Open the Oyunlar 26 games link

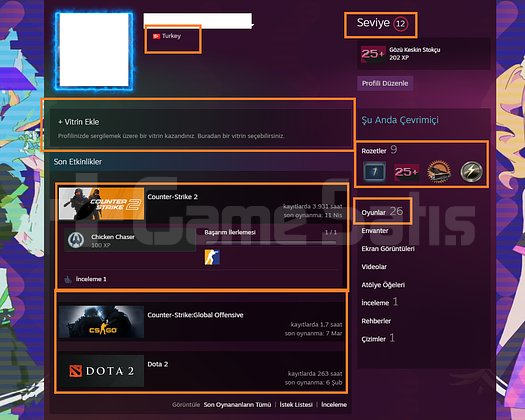[382, 212]
